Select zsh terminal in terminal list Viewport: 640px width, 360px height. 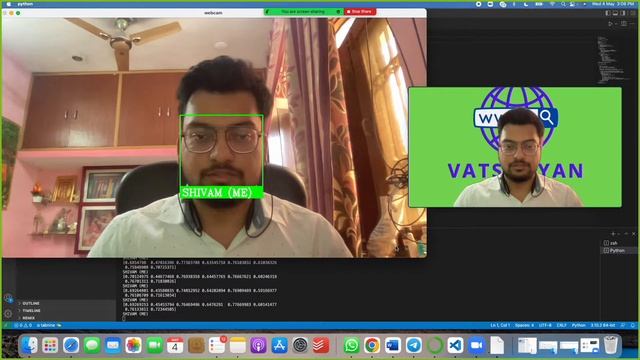pyautogui.click(x=620, y=243)
